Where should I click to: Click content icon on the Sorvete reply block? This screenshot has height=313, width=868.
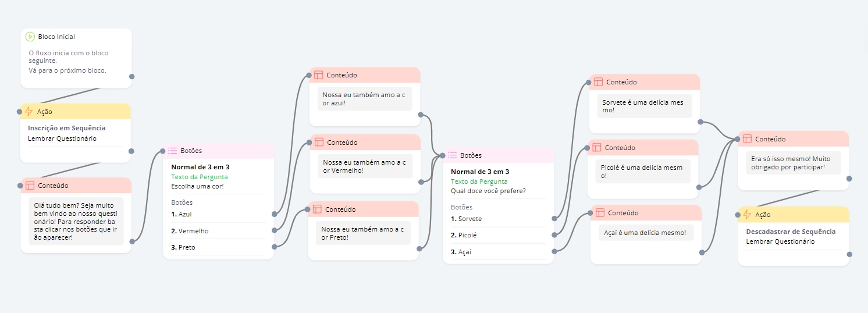[598, 82]
